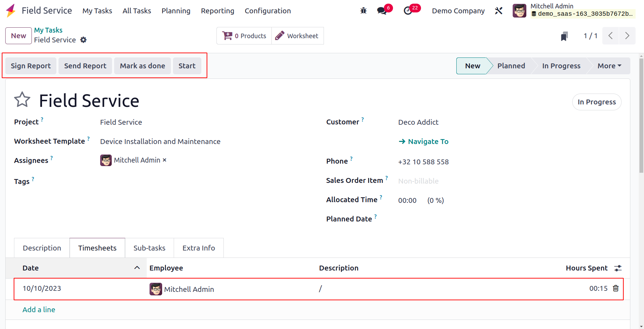Click the wrench tools icon
The height and width of the screenshot is (329, 644).
499,11
